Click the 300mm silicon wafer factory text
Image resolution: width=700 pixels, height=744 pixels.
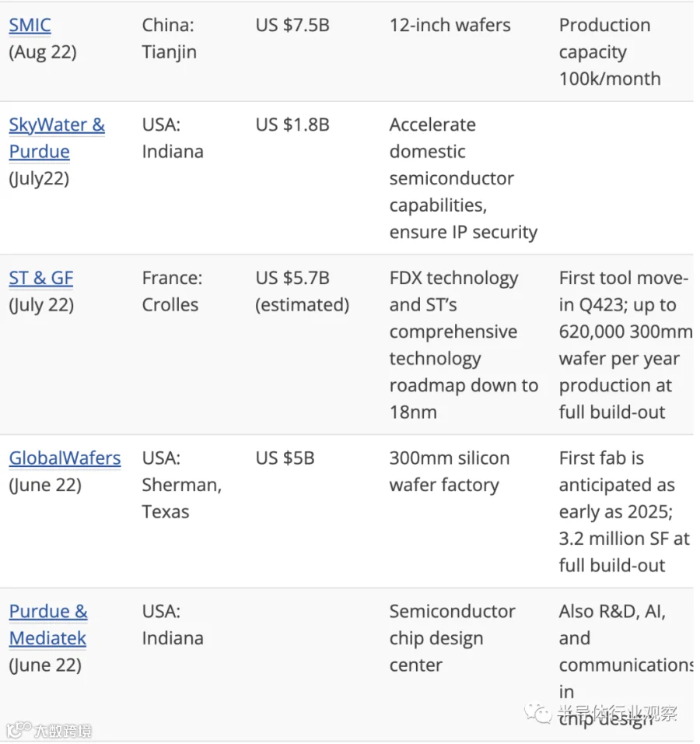450,472
